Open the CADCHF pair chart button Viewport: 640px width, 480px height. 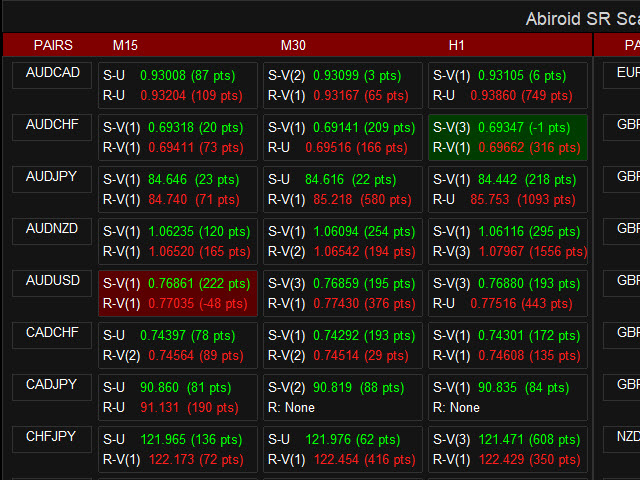(52, 334)
